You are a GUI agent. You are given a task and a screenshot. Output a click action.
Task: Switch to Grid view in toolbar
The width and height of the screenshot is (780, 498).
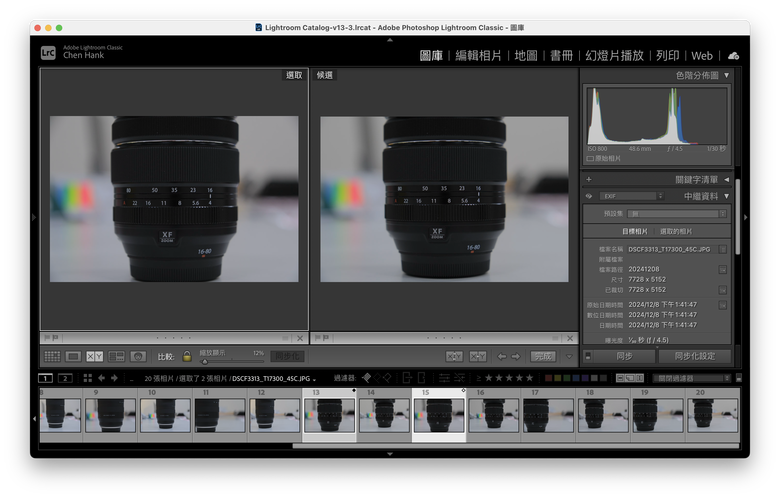(52, 356)
